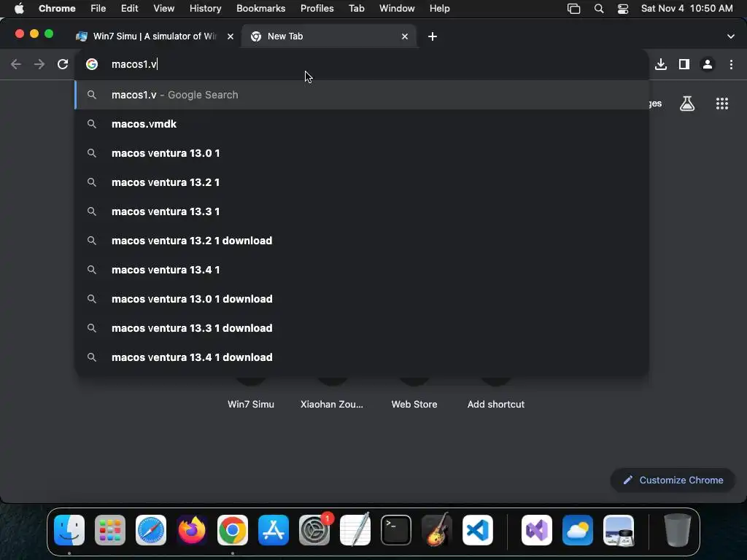Open the Tab menu
Image resolution: width=747 pixels, height=560 pixels.
(356, 9)
